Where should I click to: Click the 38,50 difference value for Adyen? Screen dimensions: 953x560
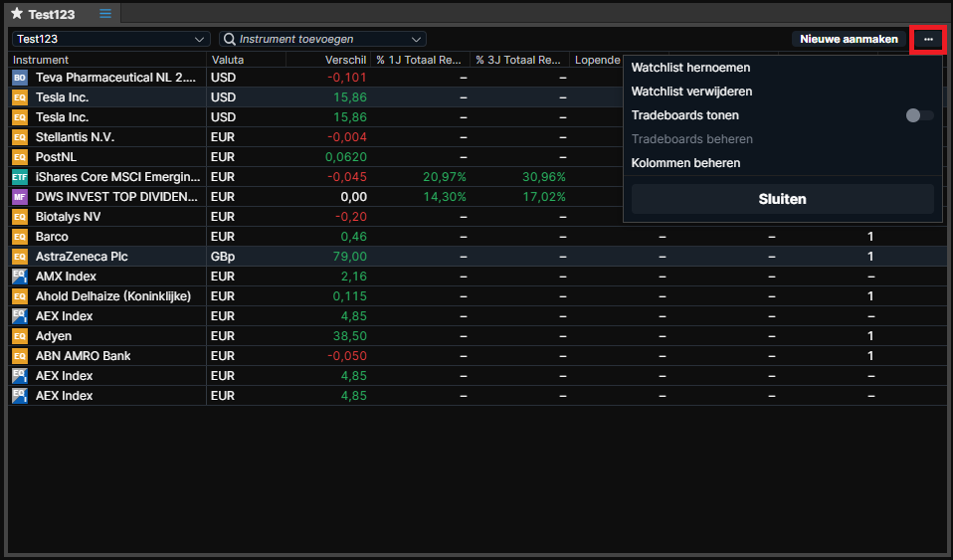pyautogui.click(x=349, y=335)
